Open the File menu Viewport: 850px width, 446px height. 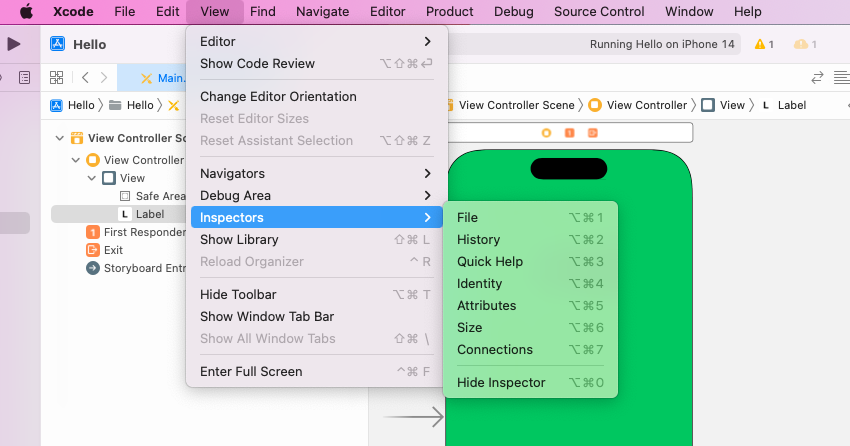[125, 11]
